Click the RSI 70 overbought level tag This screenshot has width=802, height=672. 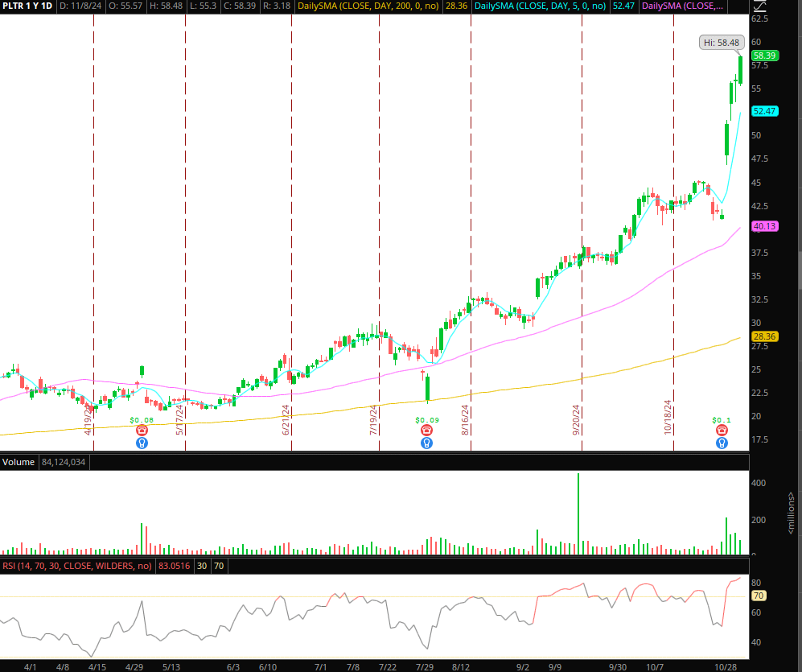[758, 596]
